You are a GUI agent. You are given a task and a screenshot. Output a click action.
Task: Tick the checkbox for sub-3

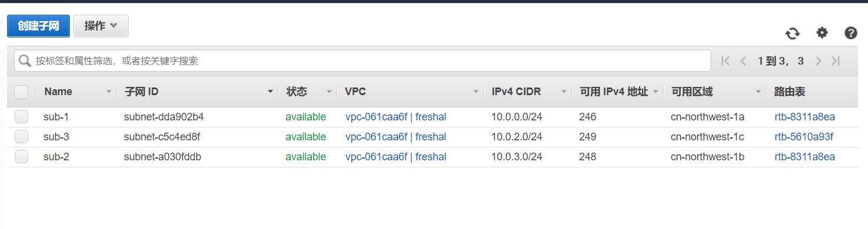pos(22,137)
